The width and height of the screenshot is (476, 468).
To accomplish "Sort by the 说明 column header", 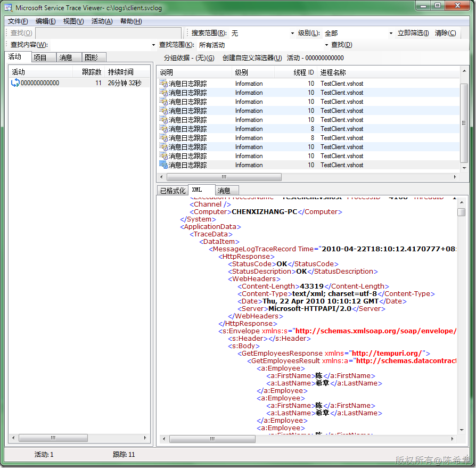I will point(194,72).
